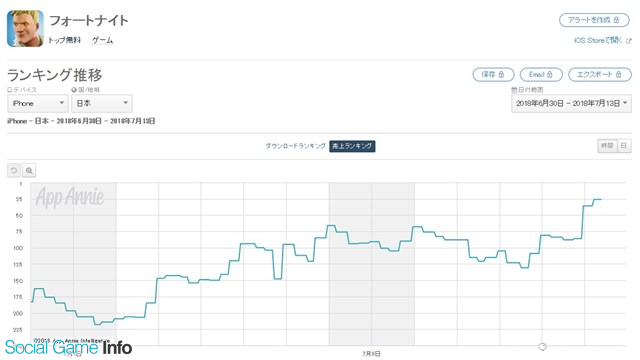The width and height of the screenshot is (640, 360).
Task: Click the external link icon beside iOS Store
Action: (629, 41)
